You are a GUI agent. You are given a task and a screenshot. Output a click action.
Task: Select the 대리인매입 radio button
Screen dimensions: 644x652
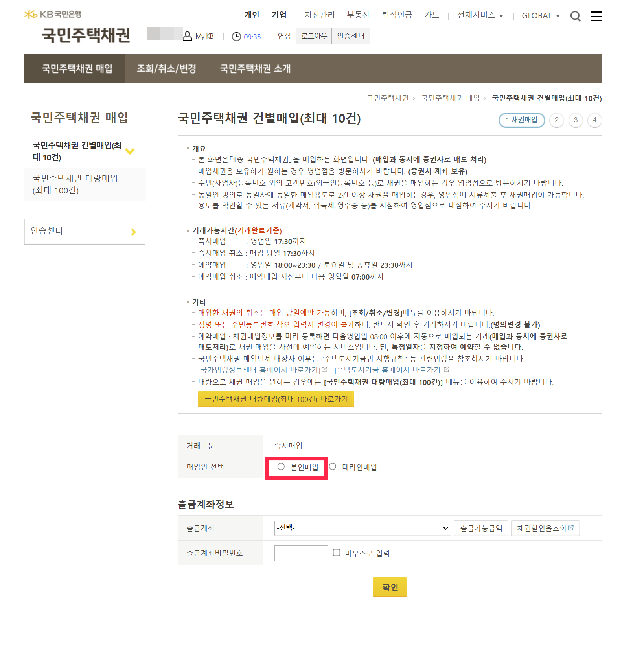click(x=333, y=466)
